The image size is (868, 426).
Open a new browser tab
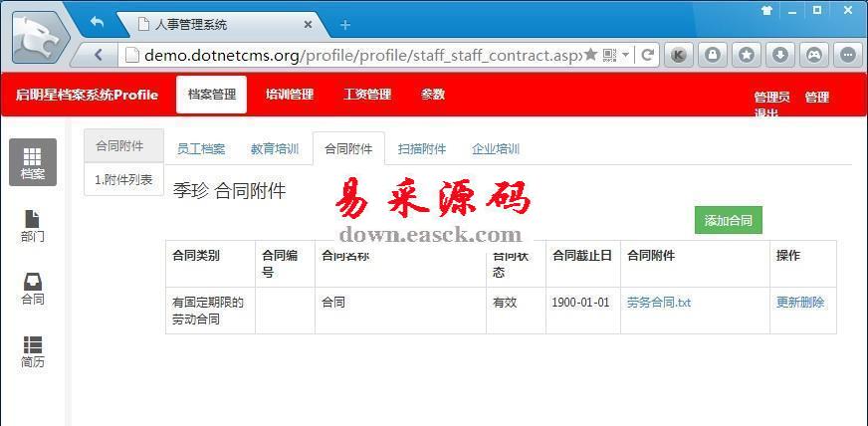(344, 25)
